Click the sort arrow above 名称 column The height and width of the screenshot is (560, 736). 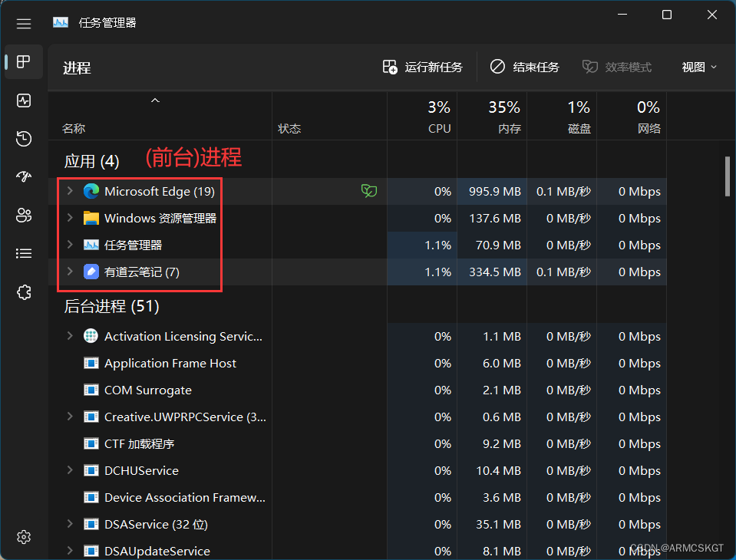tap(155, 100)
